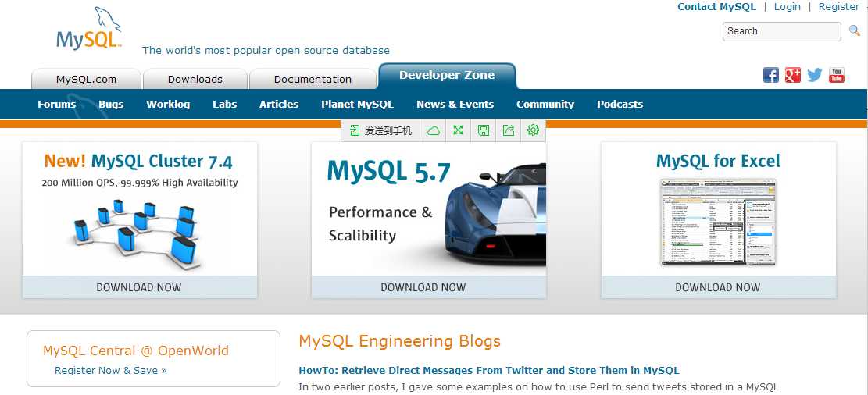Switch to the Documentation tab

tap(313, 79)
